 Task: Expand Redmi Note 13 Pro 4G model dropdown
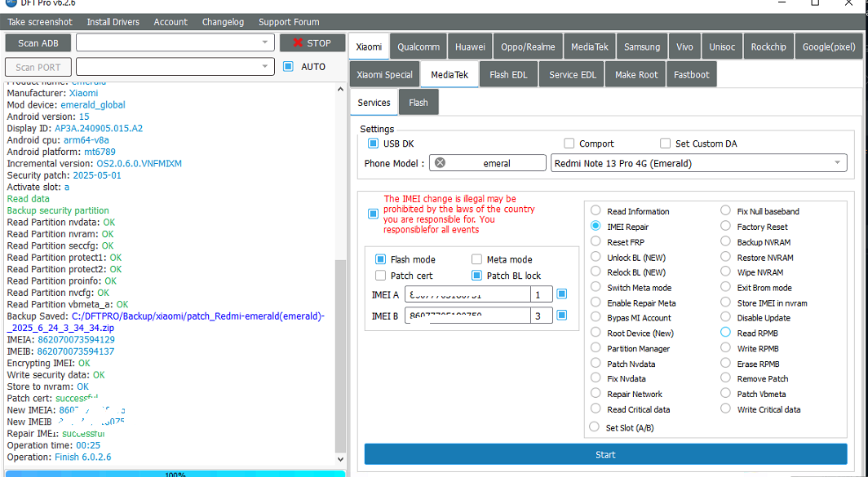click(698, 163)
